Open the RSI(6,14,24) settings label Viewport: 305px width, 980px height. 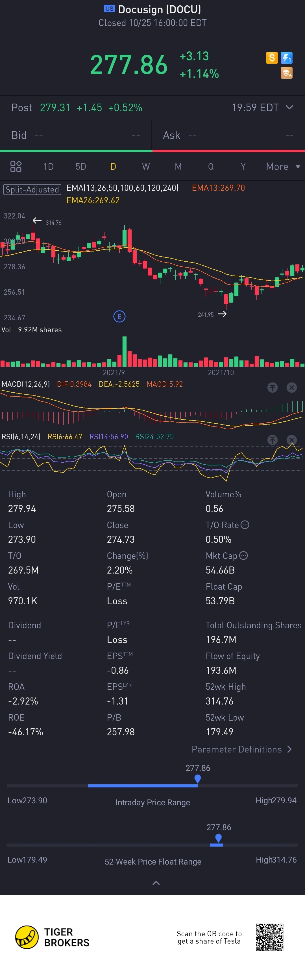[21, 437]
